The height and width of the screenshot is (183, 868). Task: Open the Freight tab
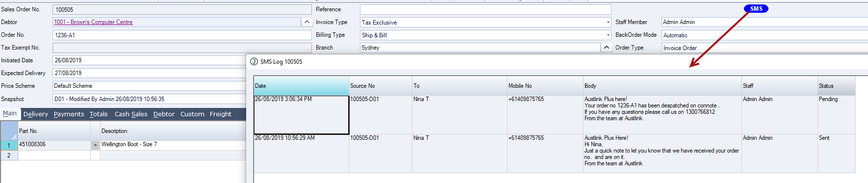point(221,114)
